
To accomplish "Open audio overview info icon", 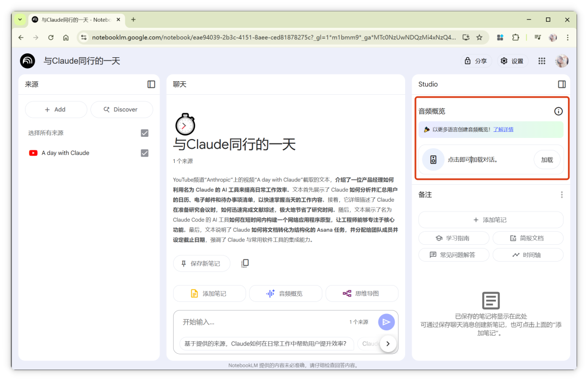I will click(x=558, y=111).
